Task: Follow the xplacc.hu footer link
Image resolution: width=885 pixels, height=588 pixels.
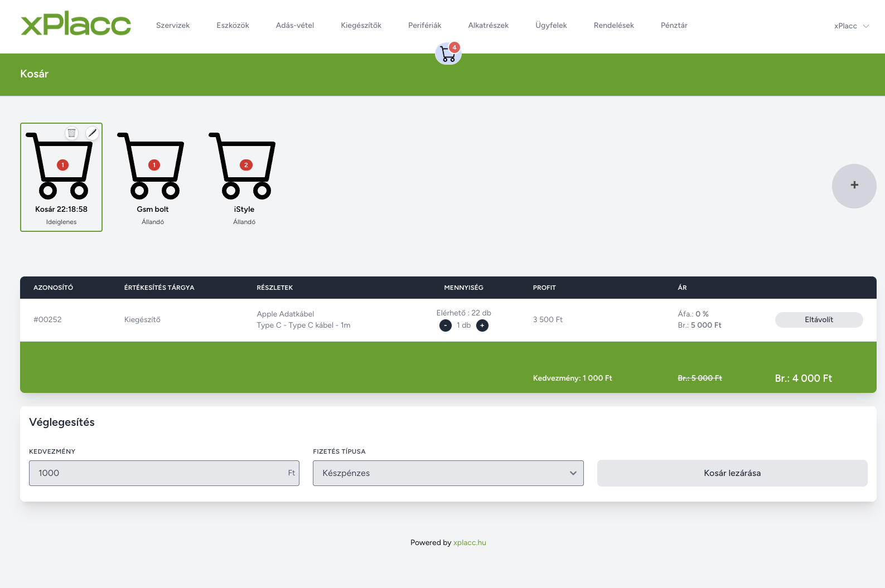Action: pos(470,543)
